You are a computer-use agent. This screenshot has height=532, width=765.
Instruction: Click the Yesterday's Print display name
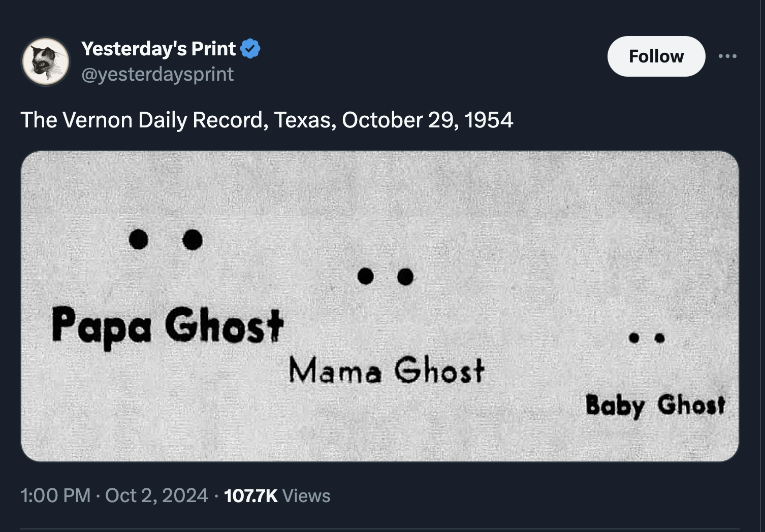[158, 49]
